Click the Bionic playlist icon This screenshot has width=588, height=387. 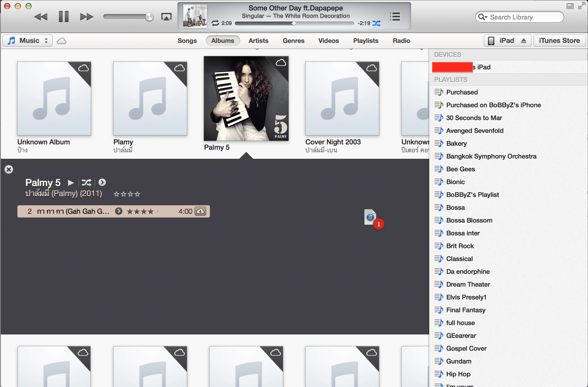tap(439, 182)
